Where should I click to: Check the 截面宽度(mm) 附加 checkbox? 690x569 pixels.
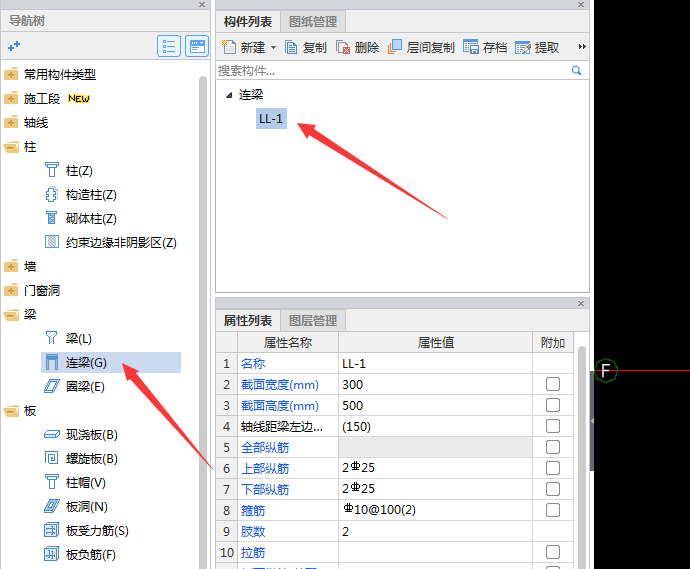553,384
